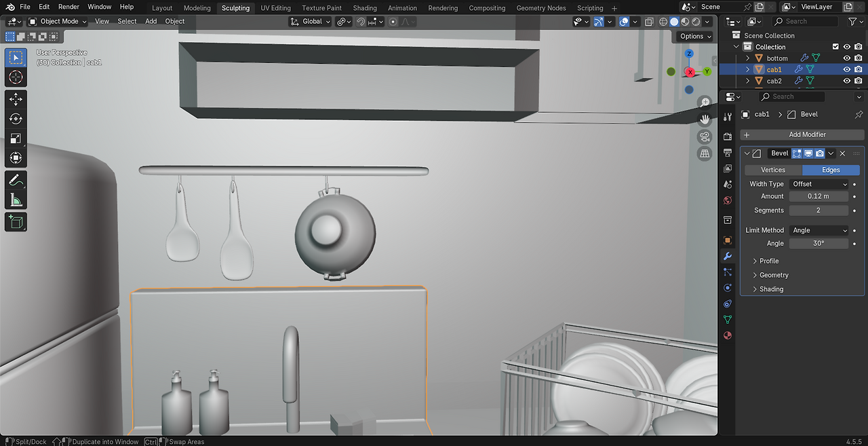Collapse the Collection tree item

[x=737, y=47]
